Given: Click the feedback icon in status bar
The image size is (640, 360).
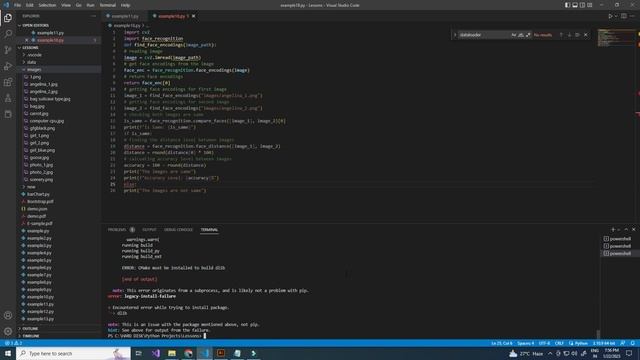Looking at the screenshot, I should pos(623,343).
